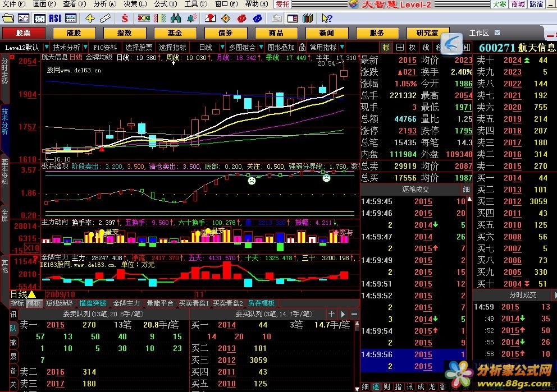557x392 pixels.
Task: Expand the Level2默认 dropdown arrow
Action: [x=46, y=47]
